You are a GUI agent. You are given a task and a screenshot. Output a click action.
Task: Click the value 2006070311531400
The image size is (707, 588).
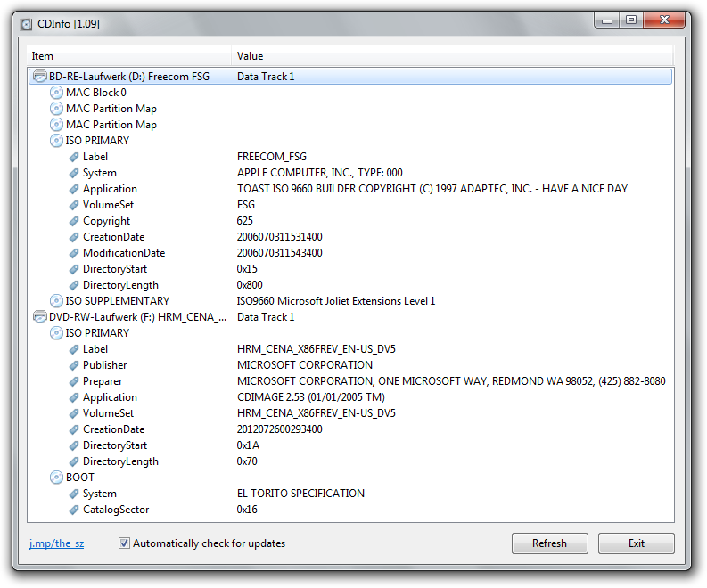click(280, 237)
